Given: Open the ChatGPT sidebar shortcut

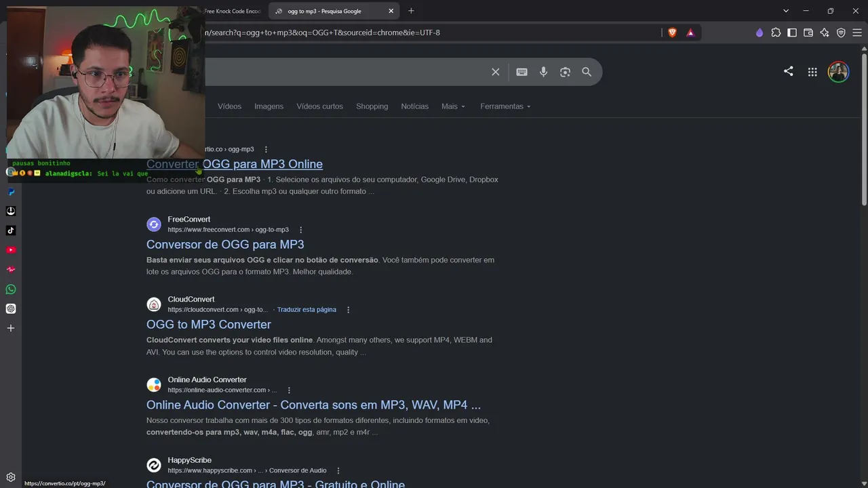Looking at the screenshot, I should click(x=11, y=308).
